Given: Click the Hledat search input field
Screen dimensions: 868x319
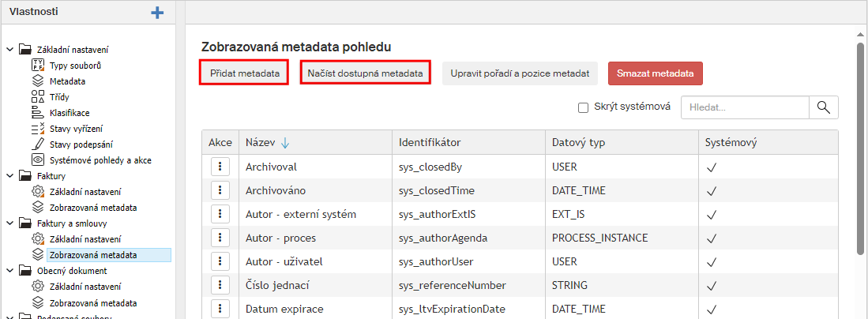Looking at the screenshot, I should (x=744, y=107).
